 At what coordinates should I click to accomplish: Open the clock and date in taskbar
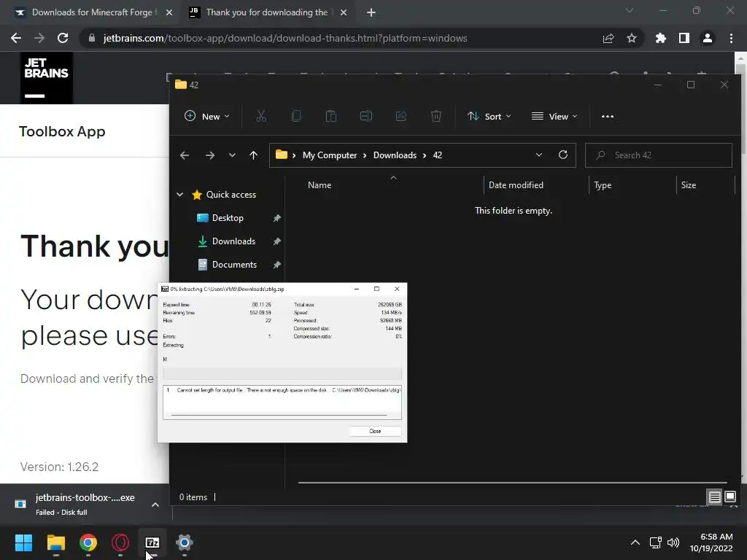tap(711, 542)
